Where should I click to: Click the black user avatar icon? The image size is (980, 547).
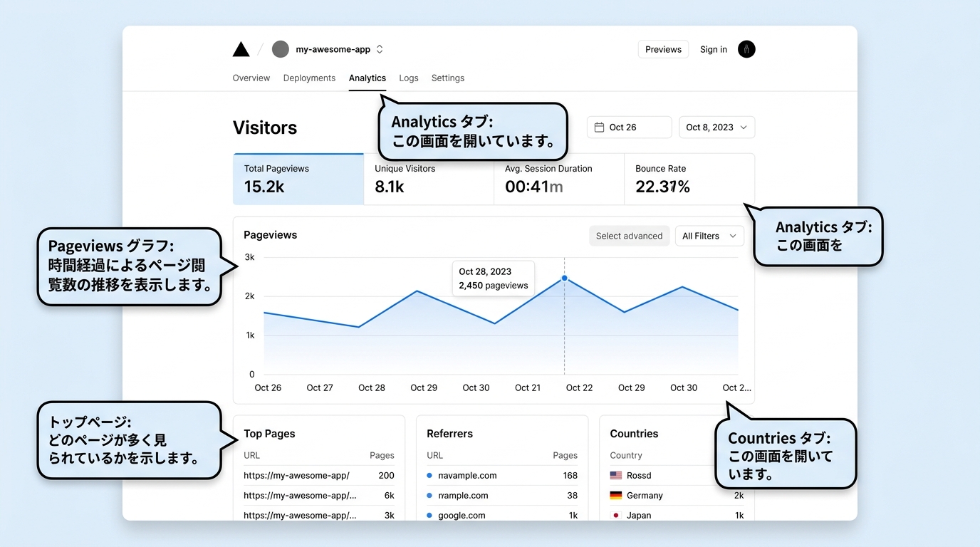coord(746,49)
